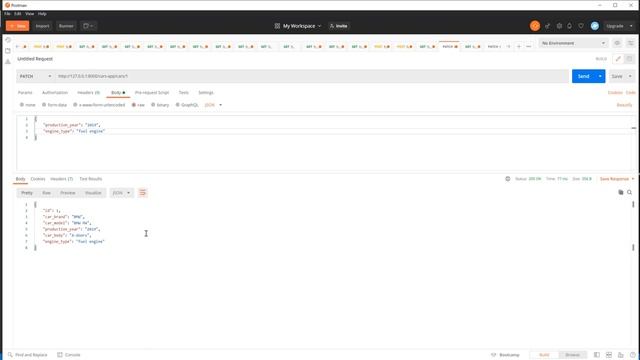Select the raw body radio
The height and width of the screenshot is (360, 640).
point(133,105)
